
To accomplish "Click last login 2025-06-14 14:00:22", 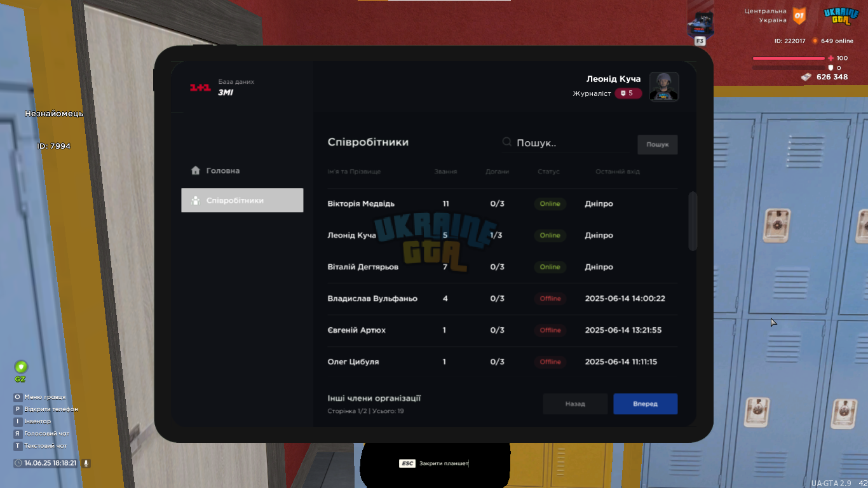I will [625, 299].
